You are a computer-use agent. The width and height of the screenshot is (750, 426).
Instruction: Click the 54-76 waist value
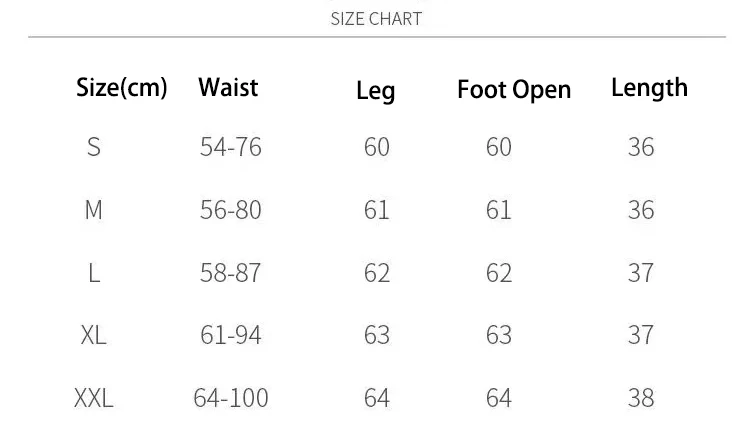coord(231,147)
